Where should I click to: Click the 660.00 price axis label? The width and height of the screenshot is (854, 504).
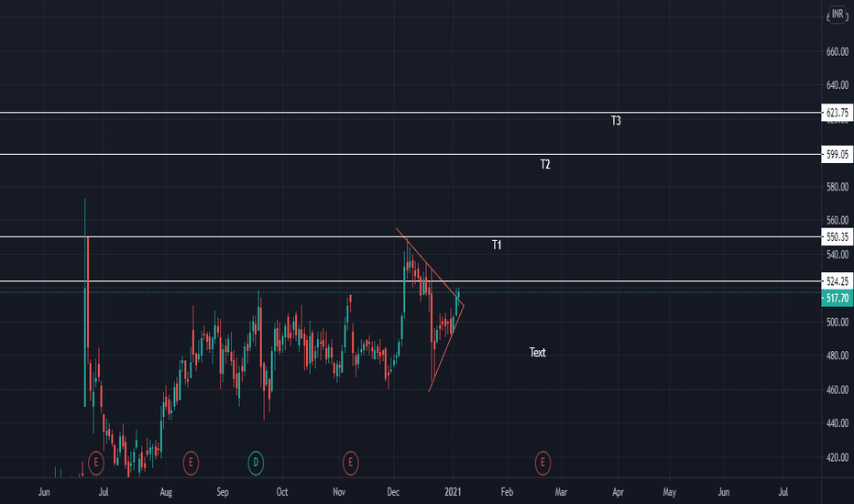(x=838, y=51)
